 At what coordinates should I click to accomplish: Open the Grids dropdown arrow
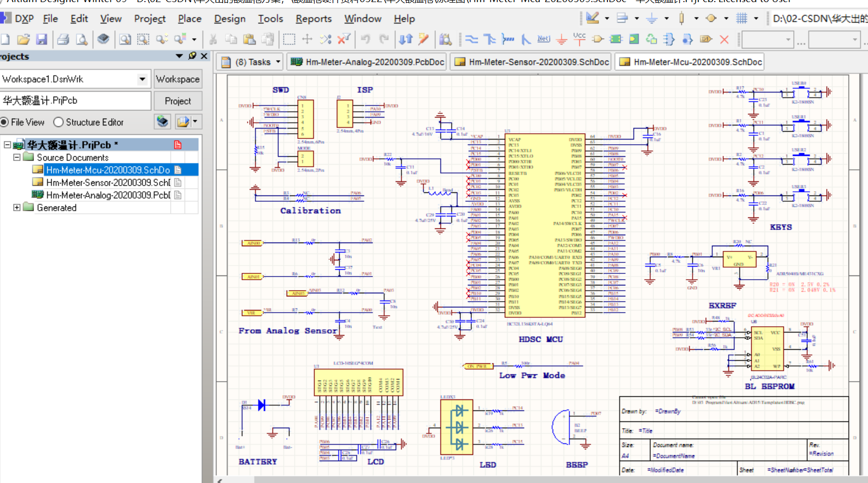tap(756, 18)
